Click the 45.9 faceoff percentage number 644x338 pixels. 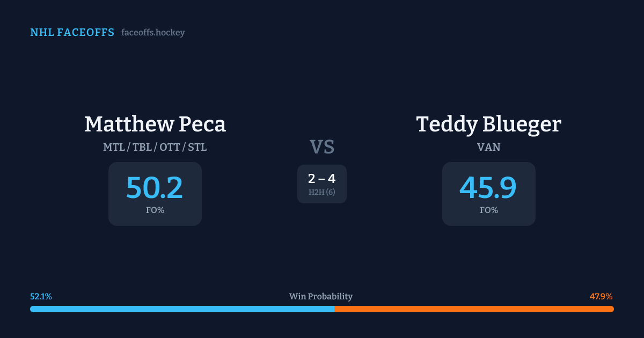(488, 188)
